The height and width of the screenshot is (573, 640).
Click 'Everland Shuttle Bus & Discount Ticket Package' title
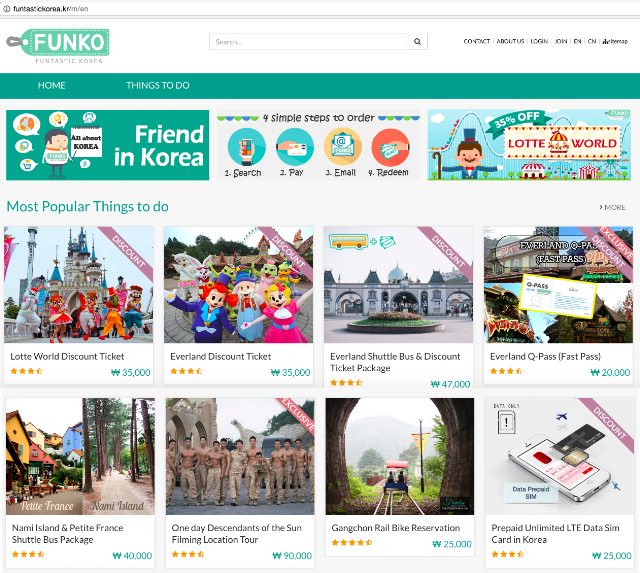[395, 362]
